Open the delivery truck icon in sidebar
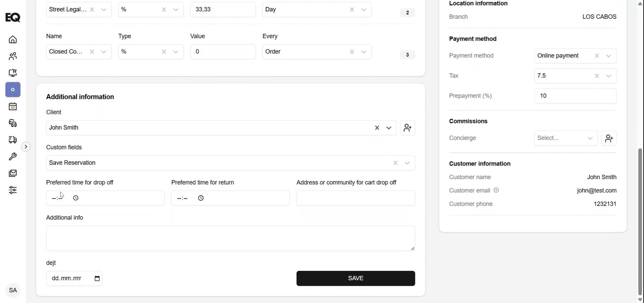 tap(12, 140)
